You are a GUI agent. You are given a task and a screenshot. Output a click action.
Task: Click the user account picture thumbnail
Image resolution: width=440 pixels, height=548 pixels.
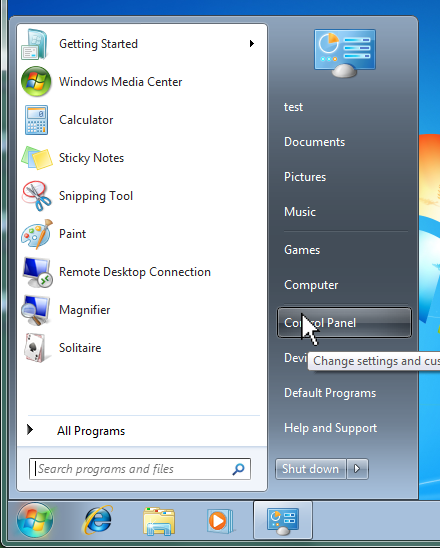pyautogui.click(x=345, y=53)
